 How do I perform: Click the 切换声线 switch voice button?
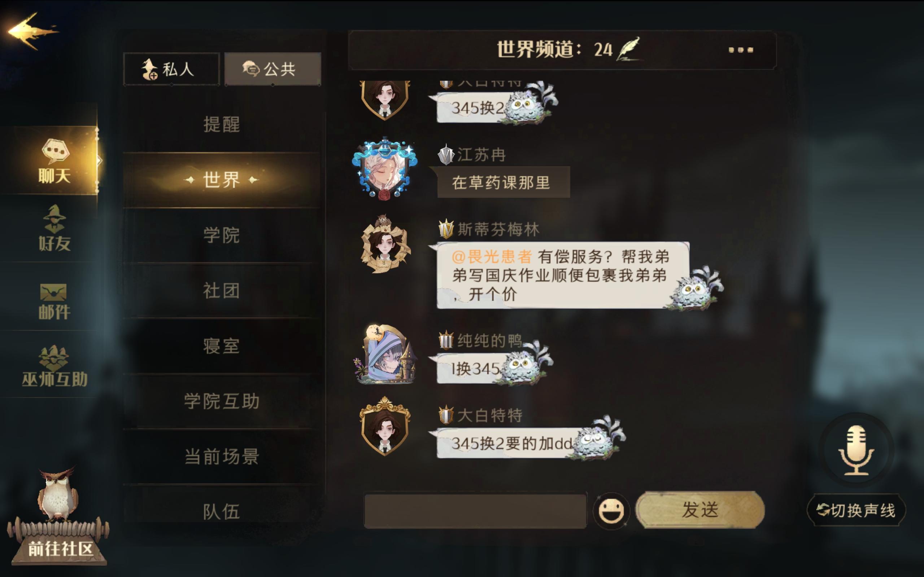click(856, 511)
